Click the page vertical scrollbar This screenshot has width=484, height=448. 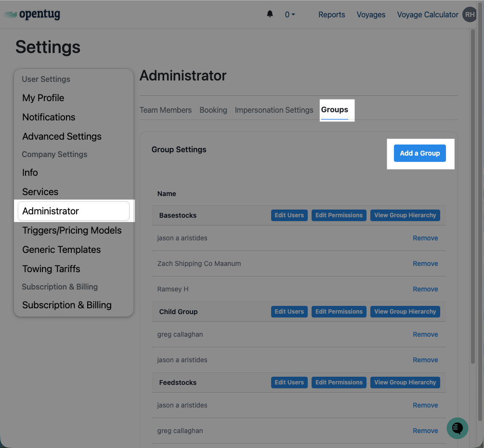[473, 193]
